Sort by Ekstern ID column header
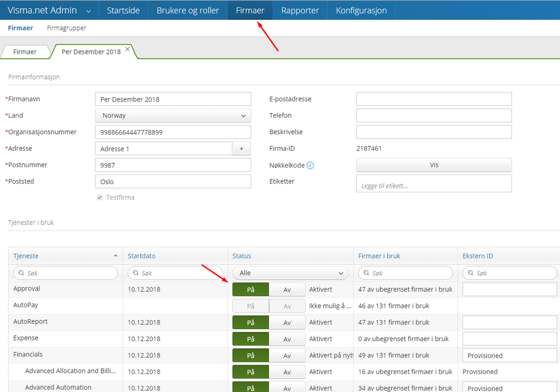This screenshot has width=560, height=392. pyautogui.click(x=478, y=256)
